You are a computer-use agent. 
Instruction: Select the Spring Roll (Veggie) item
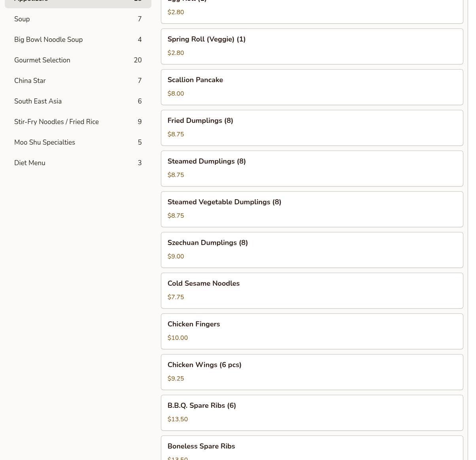[x=312, y=46]
